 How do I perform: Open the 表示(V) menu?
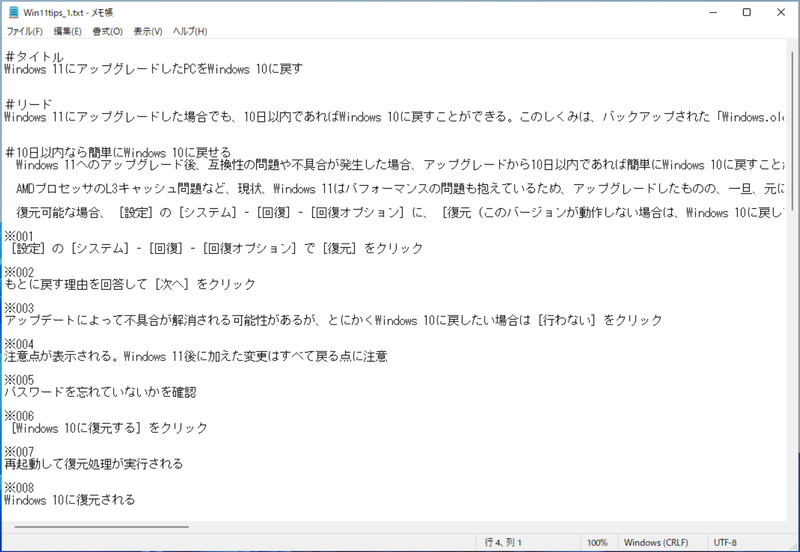point(148,32)
